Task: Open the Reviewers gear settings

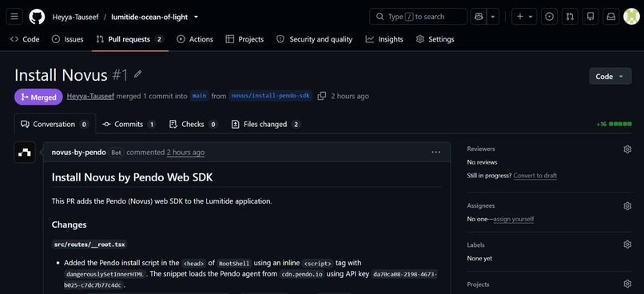Action: [x=627, y=149]
